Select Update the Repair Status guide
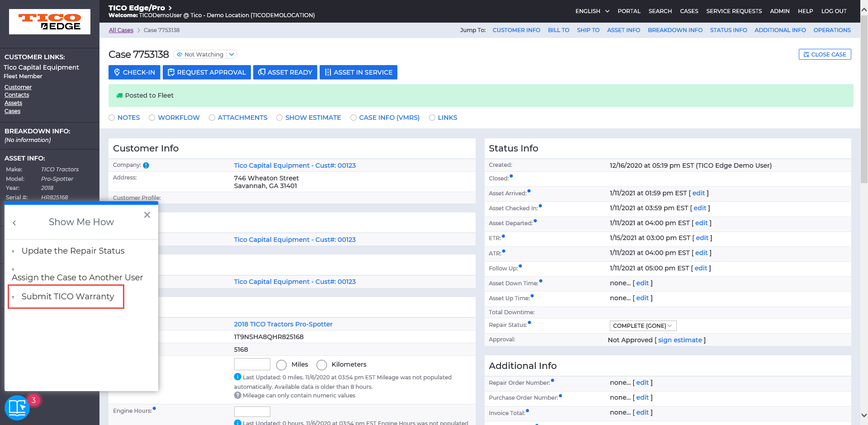This screenshot has width=868, height=425. click(73, 251)
